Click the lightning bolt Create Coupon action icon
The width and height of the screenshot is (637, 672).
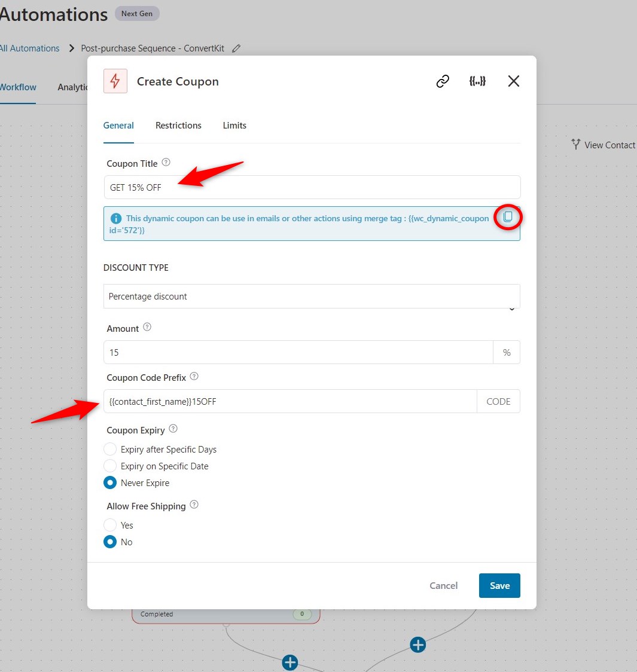(115, 81)
